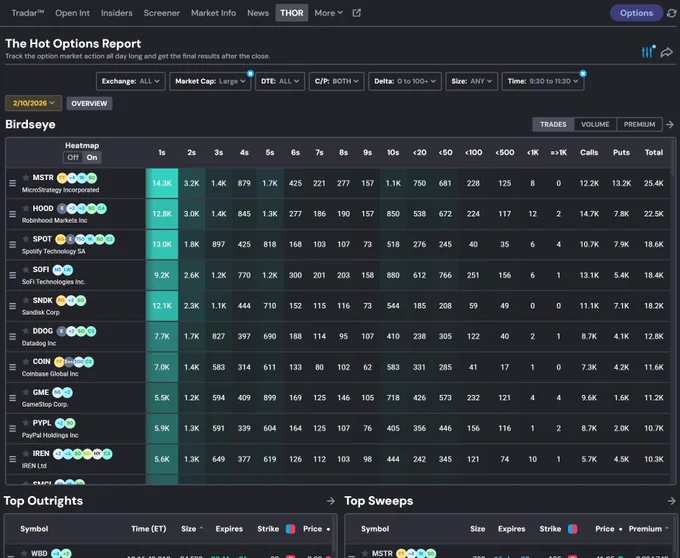Select the THOR tab

click(x=292, y=13)
